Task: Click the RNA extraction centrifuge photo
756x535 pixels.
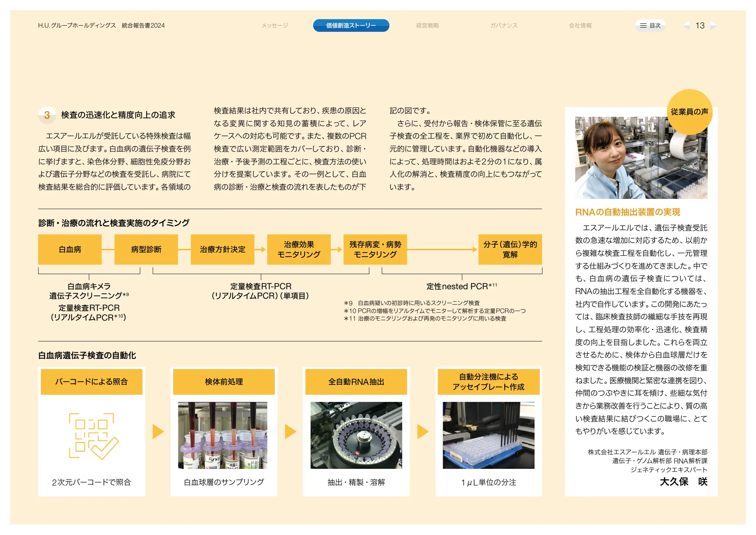Action: (x=356, y=435)
